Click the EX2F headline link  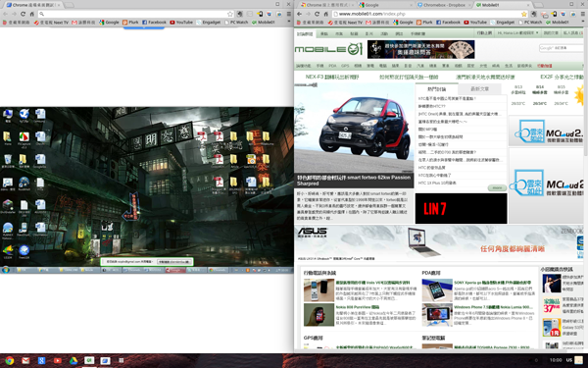coord(562,77)
